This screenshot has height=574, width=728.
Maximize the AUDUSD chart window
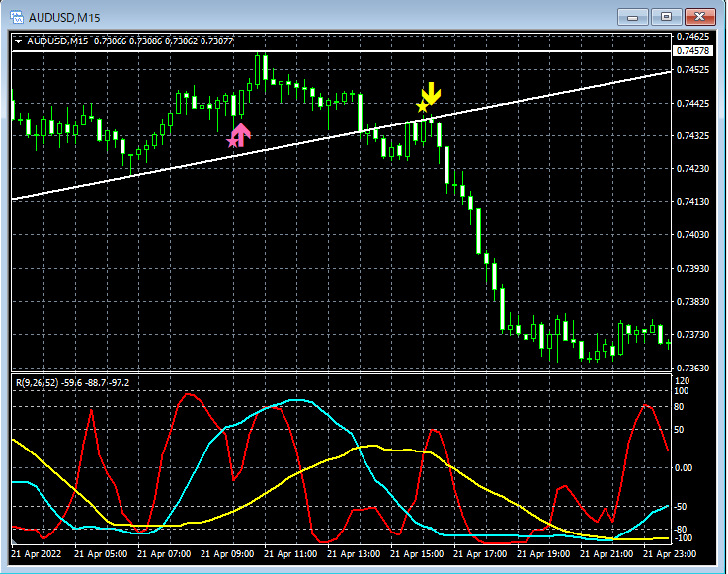point(666,17)
